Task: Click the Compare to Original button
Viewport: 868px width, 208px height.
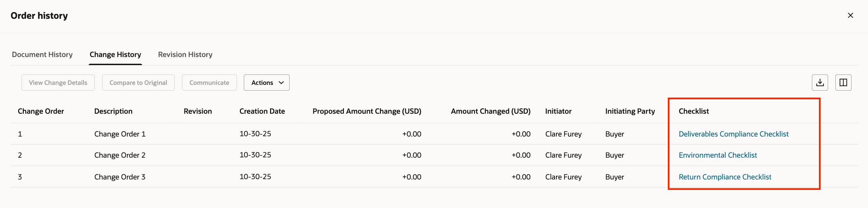Action: pos(138,83)
